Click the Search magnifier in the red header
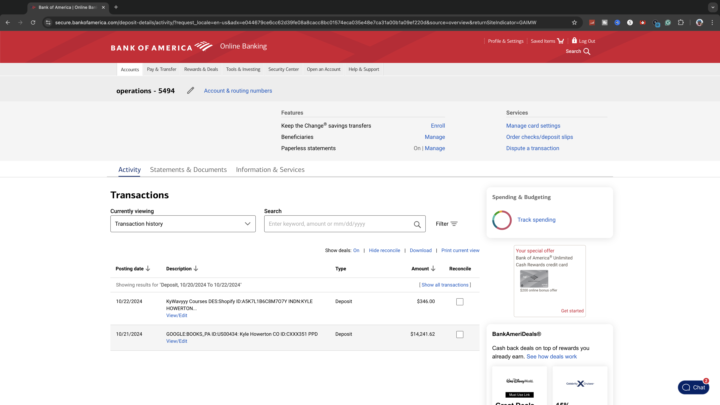720x405 pixels. click(x=586, y=51)
